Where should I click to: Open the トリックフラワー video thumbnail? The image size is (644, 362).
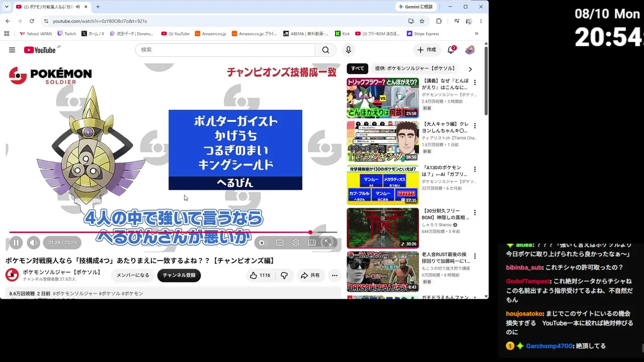coord(382,98)
